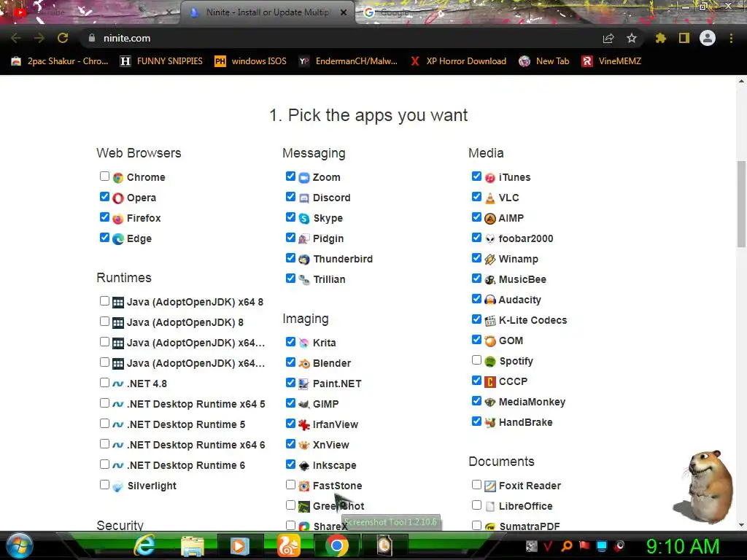Click the page vertical scrollbar thumb
This screenshot has width=747, height=560.
[x=741, y=204]
